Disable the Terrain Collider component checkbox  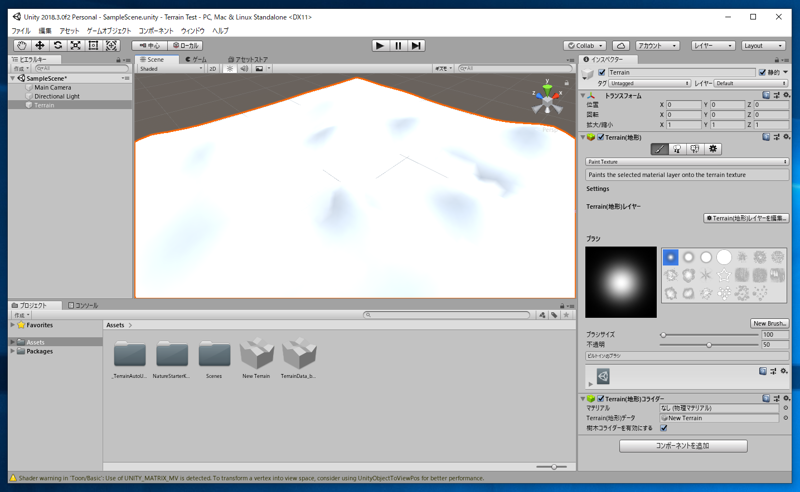click(601, 399)
